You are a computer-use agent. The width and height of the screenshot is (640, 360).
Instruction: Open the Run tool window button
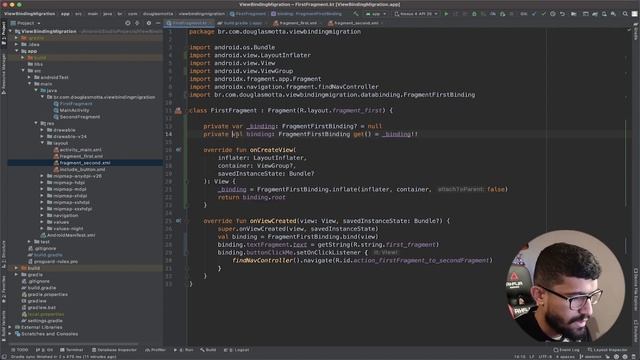[x=184, y=350]
